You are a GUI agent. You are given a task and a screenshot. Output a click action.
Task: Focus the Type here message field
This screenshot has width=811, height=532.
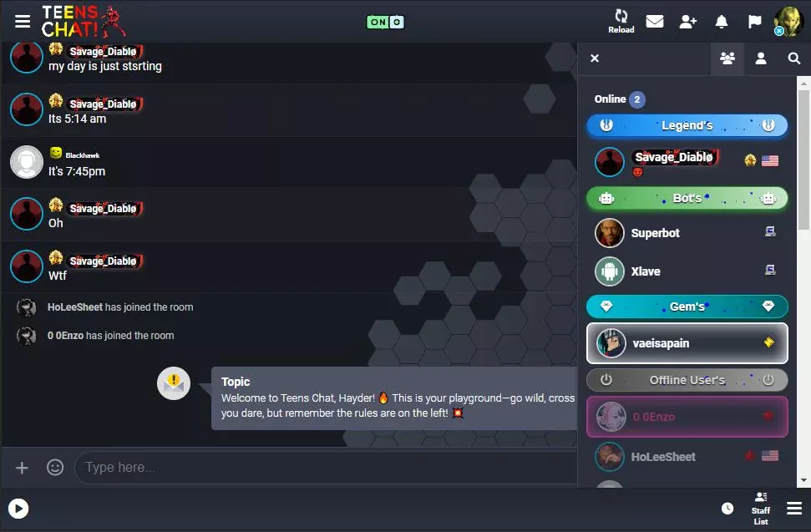click(327, 468)
